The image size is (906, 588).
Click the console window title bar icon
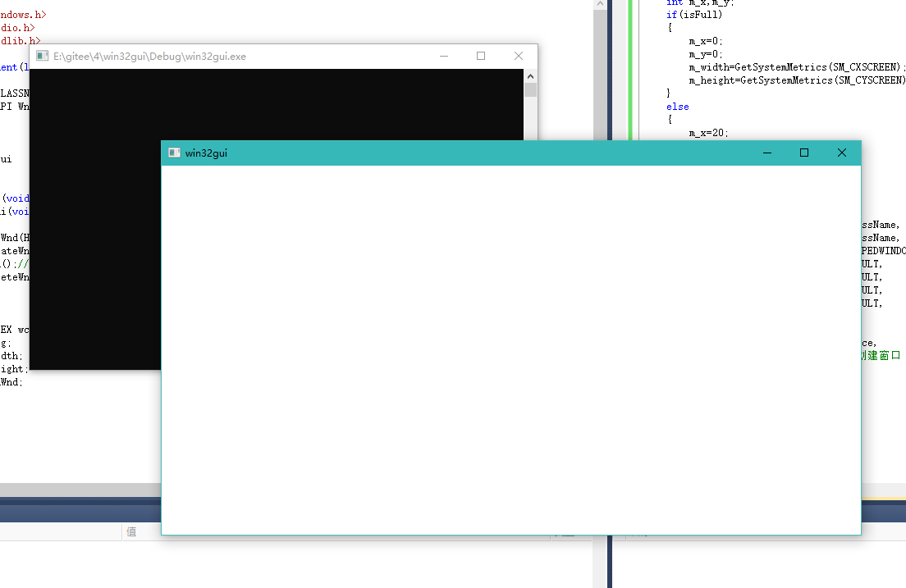coord(42,56)
